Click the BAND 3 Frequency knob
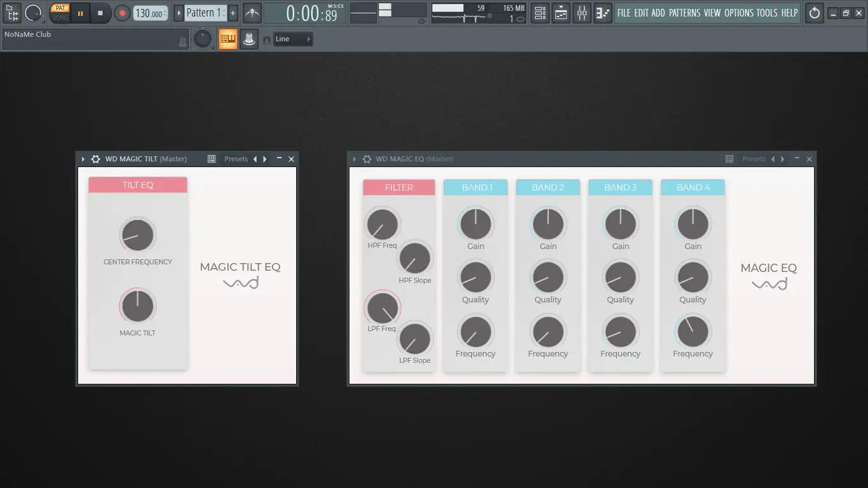 tap(621, 332)
